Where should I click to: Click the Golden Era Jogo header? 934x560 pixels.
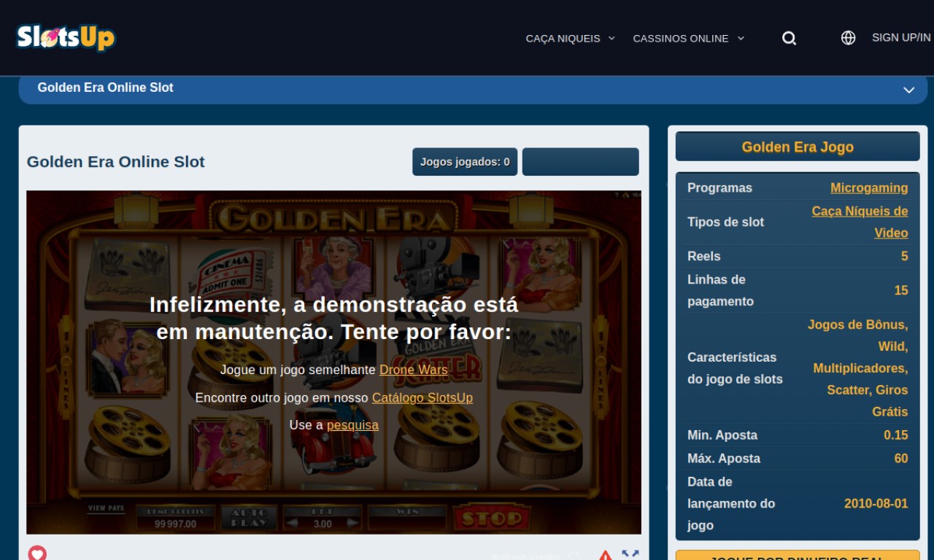pyautogui.click(x=798, y=147)
